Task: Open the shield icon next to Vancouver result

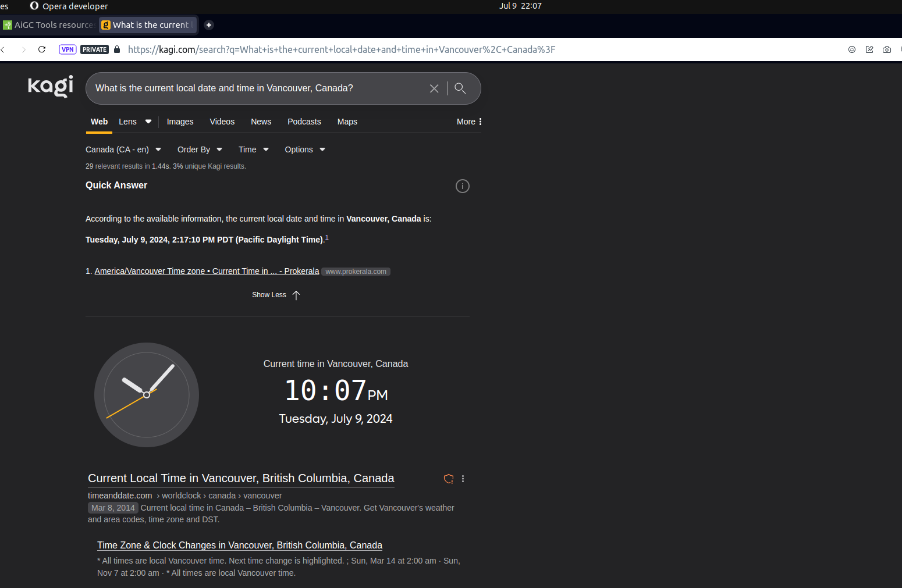Action: click(449, 479)
